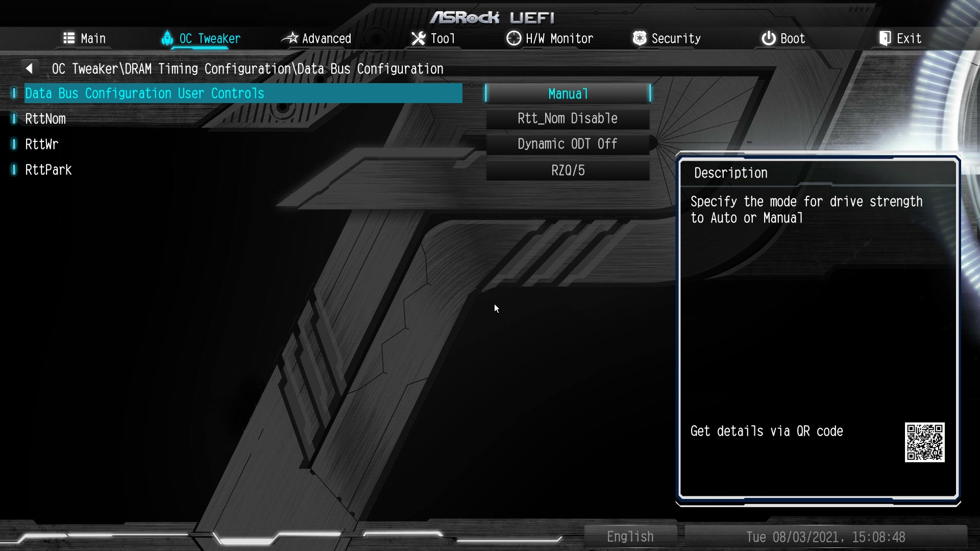Click the H/W Monitor gauge icon
Image resolution: width=980 pixels, height=551 pixels.
[513, 38]
